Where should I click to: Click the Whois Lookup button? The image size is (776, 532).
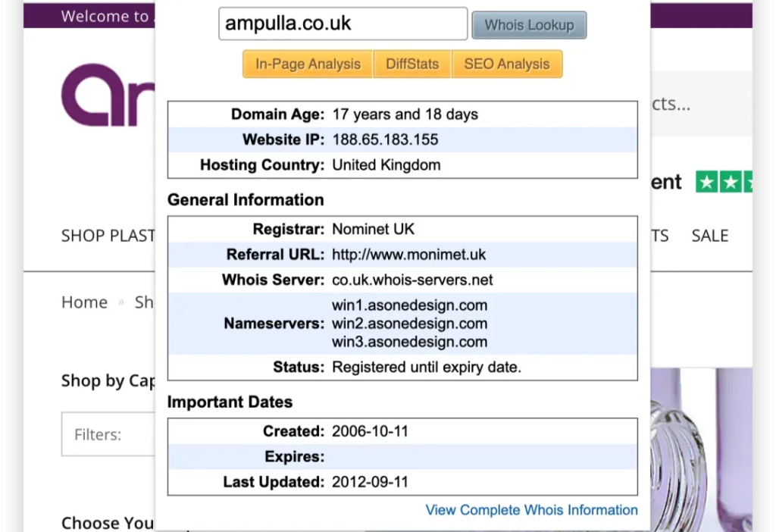529,25
